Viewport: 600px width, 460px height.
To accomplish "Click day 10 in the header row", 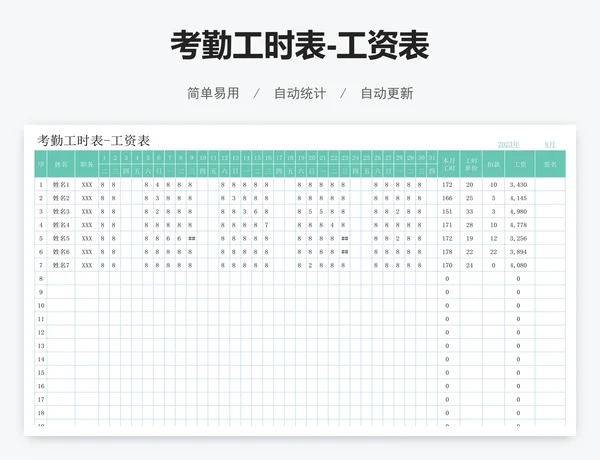I will pyautogui.click(x=202, y=158).
